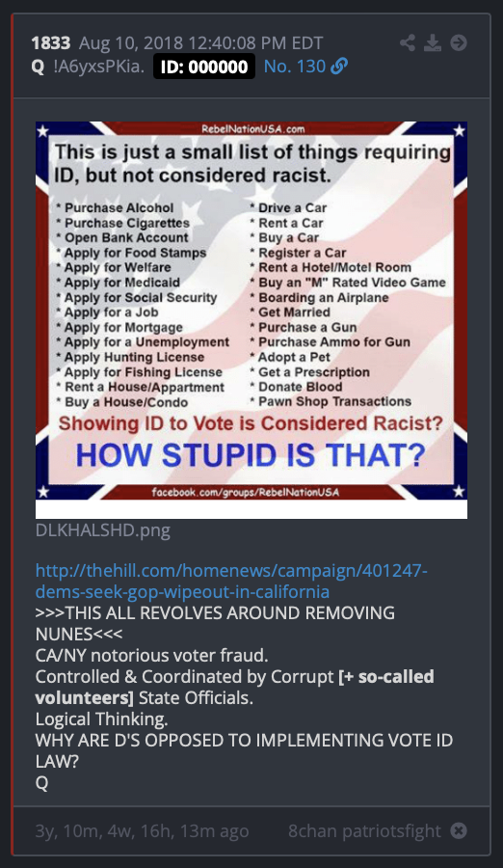Click the bold '[+ so-called volunteers]' text

[234, 687]
